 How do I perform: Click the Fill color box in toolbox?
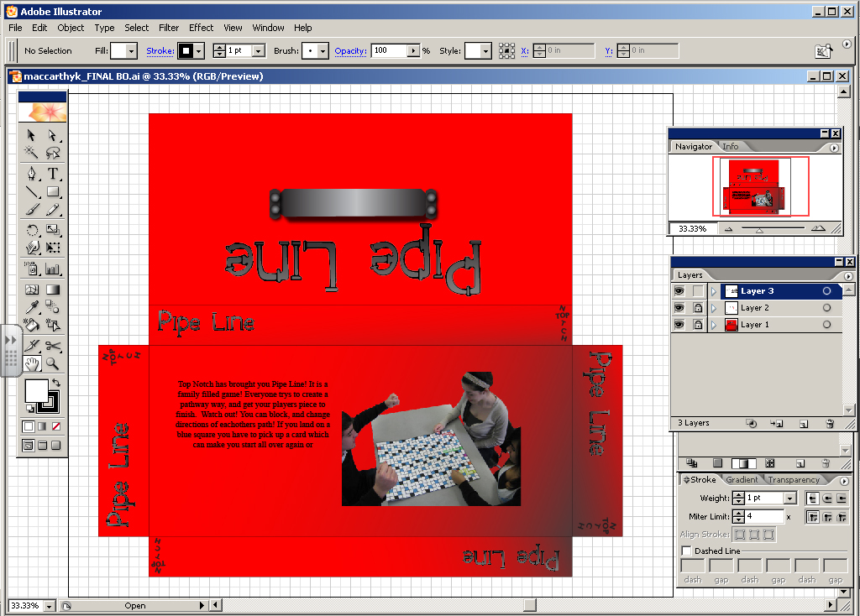pyautogui.click(x=36, y=391)
